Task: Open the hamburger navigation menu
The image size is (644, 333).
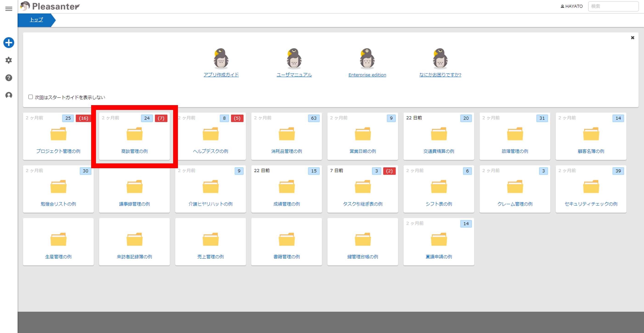Action: [x=9, y=9]
